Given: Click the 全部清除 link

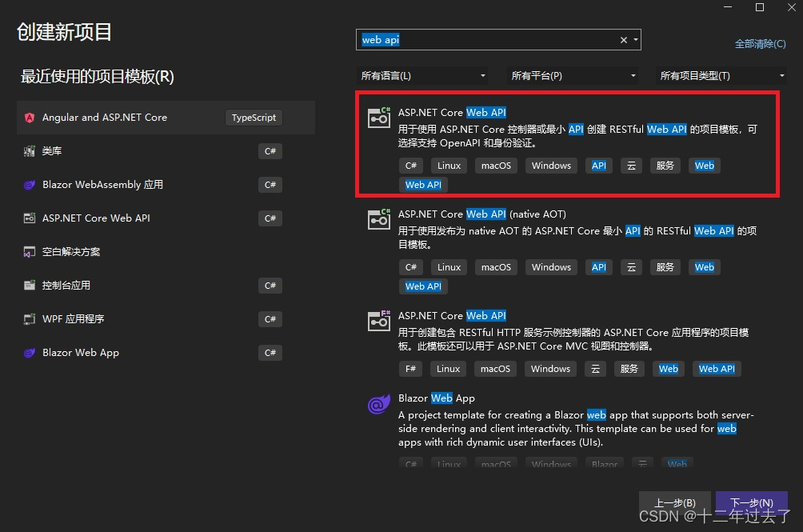Looking at the screenshot, I should click(x=759, y=44).
